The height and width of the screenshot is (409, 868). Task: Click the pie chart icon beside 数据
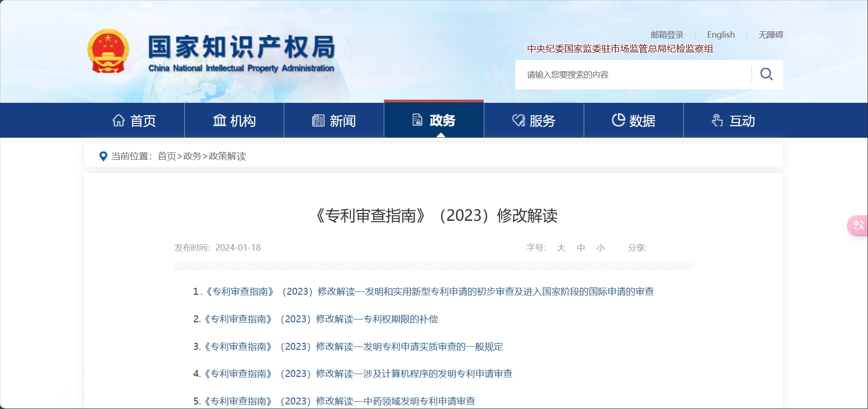tap(619, 120)
